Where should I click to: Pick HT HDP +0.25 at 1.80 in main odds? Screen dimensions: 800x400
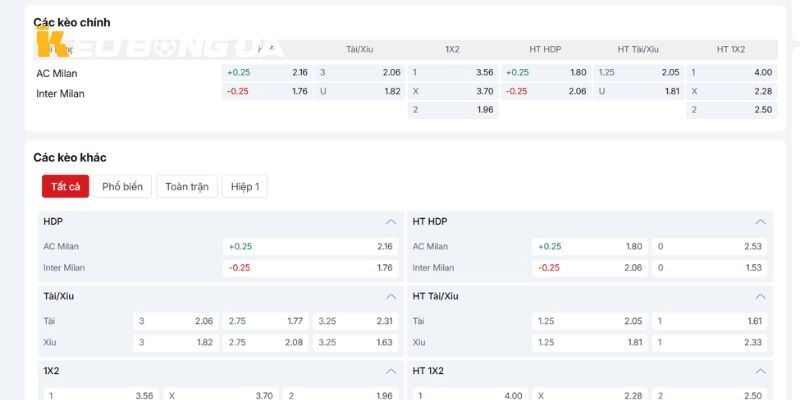pyautogui.click(x=546, y=72)
